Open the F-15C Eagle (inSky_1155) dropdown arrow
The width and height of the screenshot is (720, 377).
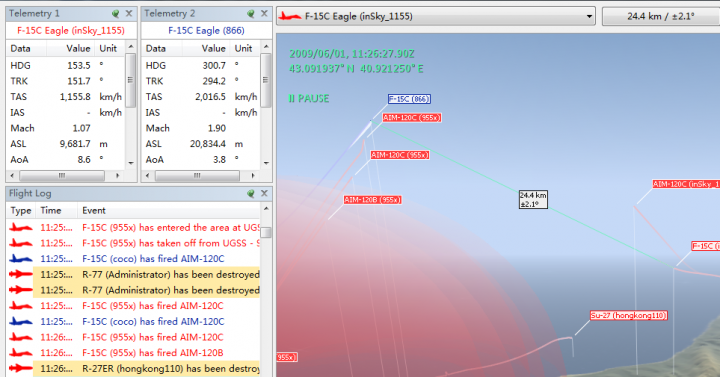pos(589,17)
